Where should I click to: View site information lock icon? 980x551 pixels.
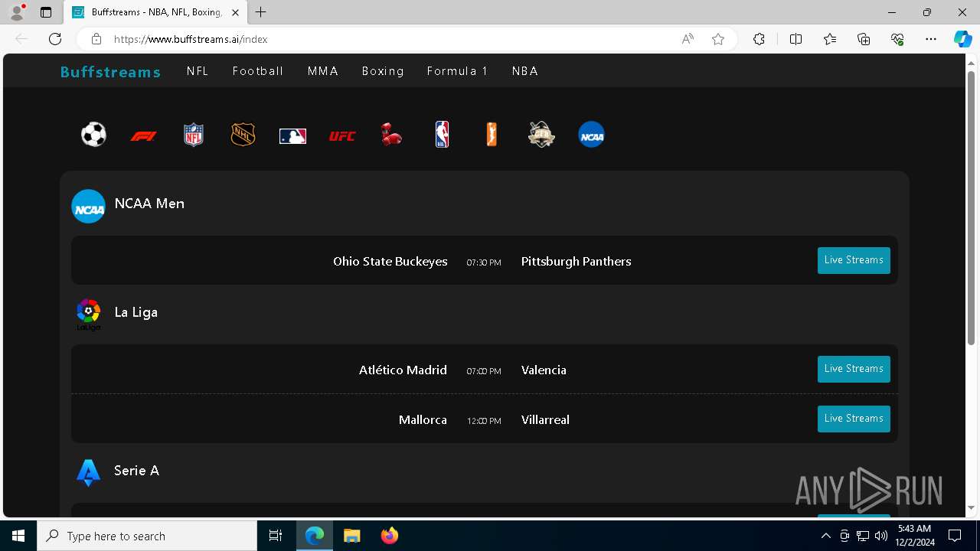[x=96, y=39]
